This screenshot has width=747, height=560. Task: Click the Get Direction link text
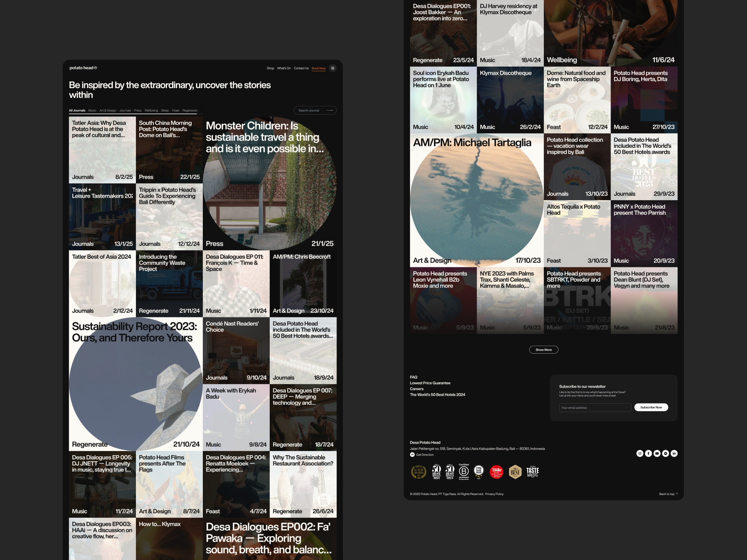click(425, 455)
